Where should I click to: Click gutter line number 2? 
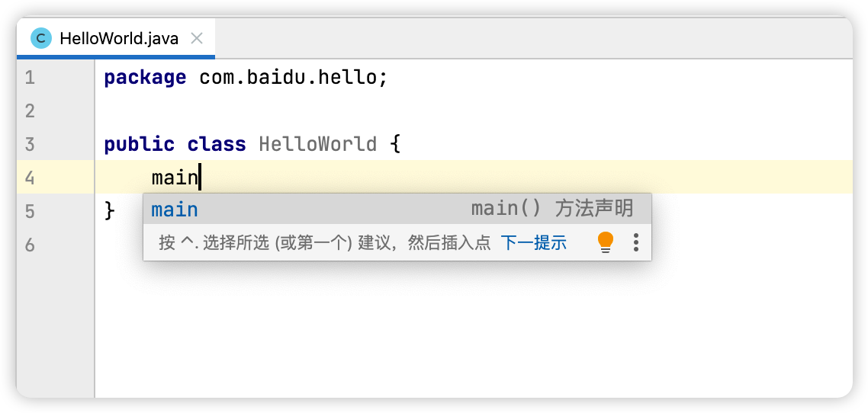[x=30, y=110]
